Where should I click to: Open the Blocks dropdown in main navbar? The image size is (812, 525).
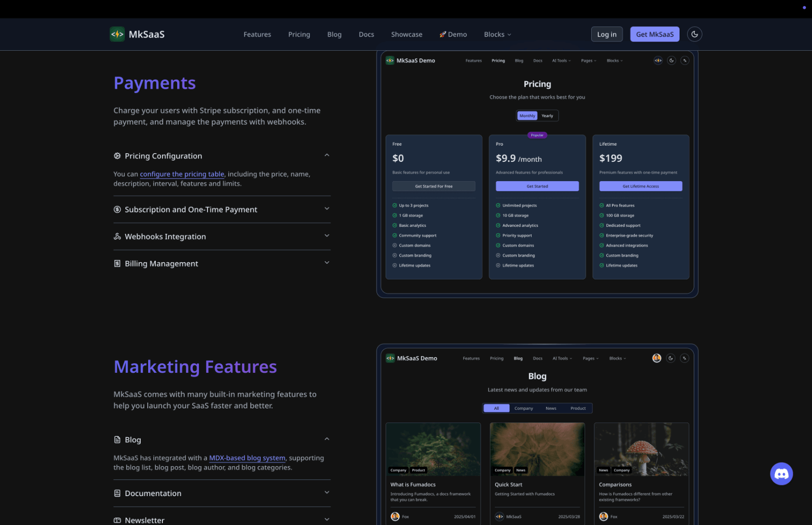(x=497, y=34)
